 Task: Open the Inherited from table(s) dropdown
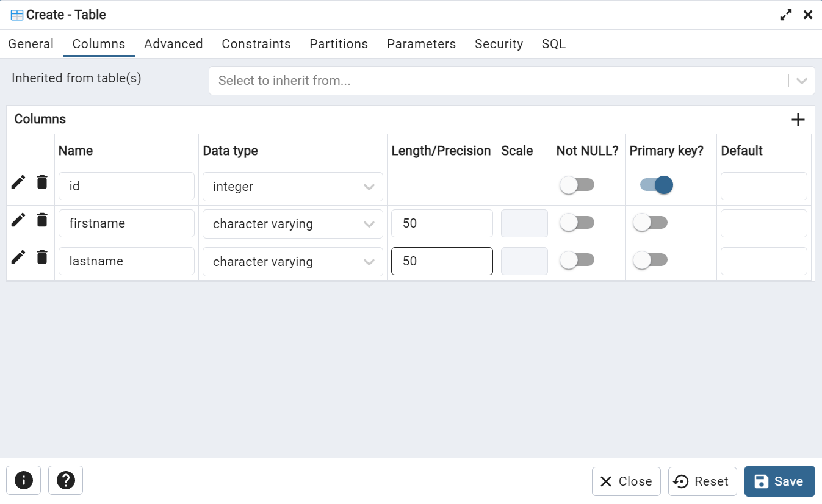coord(801,81)
